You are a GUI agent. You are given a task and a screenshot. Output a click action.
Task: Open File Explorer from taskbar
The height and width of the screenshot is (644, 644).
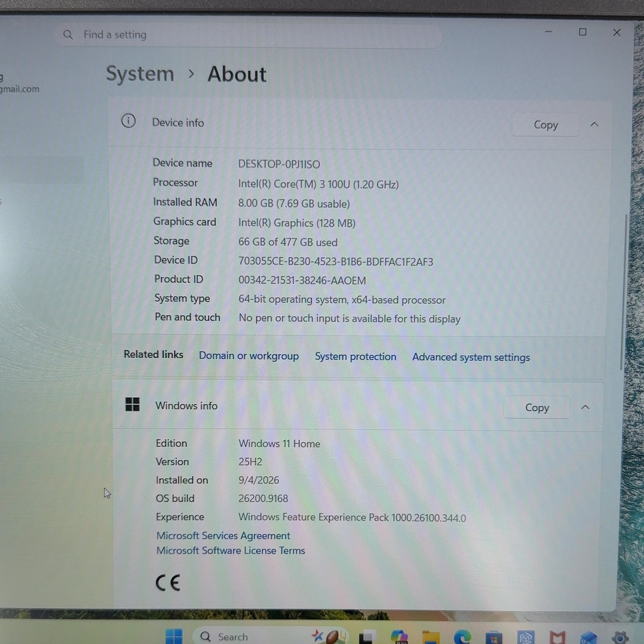(x=430, y=638)
